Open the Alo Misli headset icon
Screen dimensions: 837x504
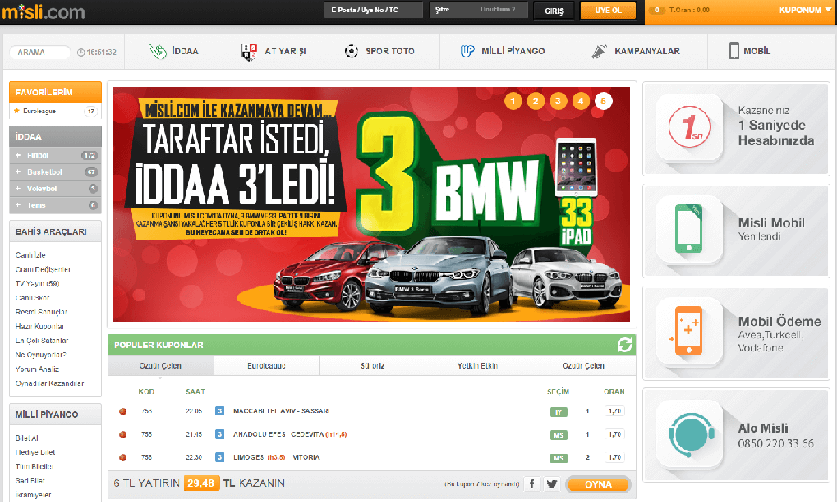click(688, 433)
